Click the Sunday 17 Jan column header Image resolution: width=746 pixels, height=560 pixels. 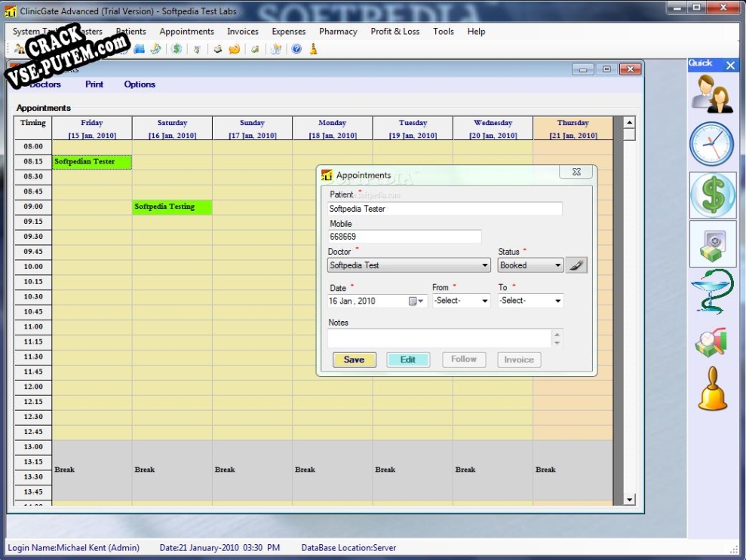coord(252,129)
